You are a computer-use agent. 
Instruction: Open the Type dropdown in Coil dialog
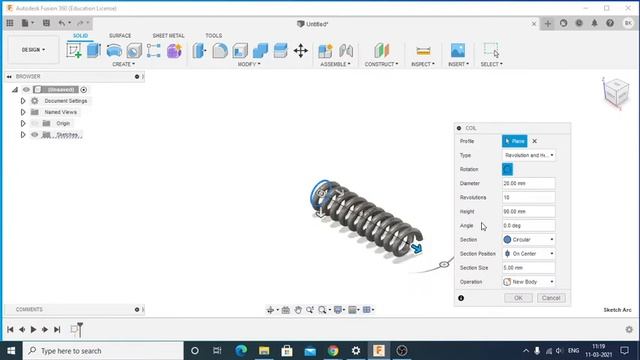tap(529, 155)
